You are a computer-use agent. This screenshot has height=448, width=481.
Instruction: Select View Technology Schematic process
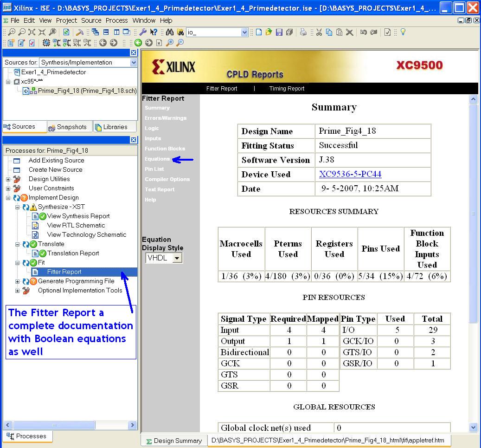(87, 234)
